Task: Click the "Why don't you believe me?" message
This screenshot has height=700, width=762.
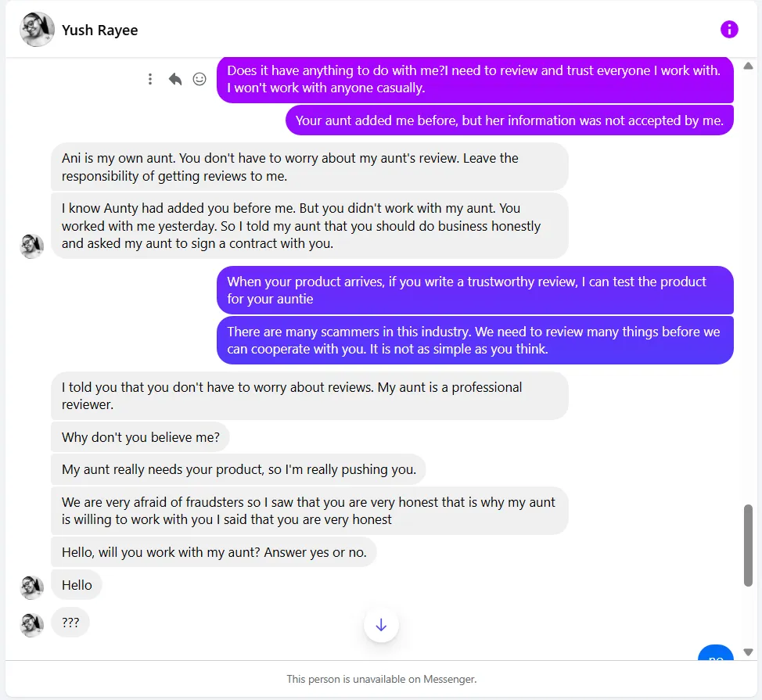Action: [x=141, y=437]
